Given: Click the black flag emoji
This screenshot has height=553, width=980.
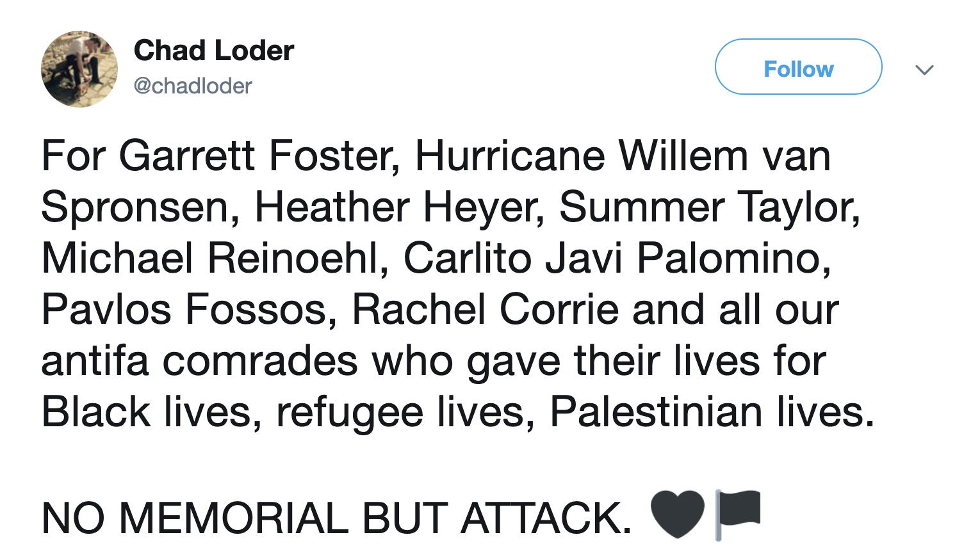Looking at the screenshot, I should pyautogui.click(x=737, y=515).
